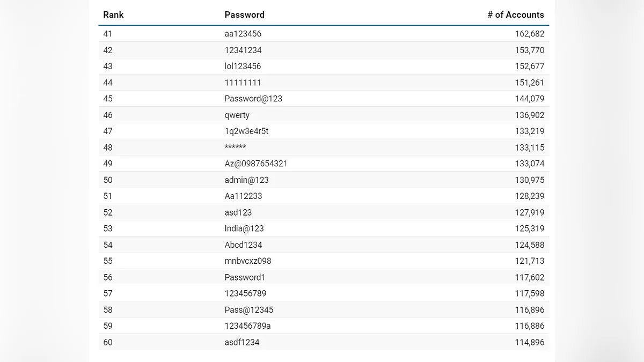The image size is (644, 362).
Task: Click the Pass@12345 password entry
Action: [248, 310]
